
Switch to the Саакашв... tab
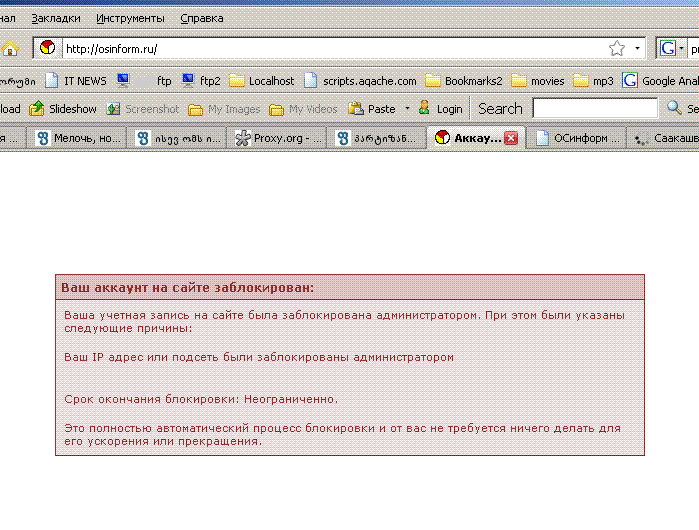[x=664, y=138]
